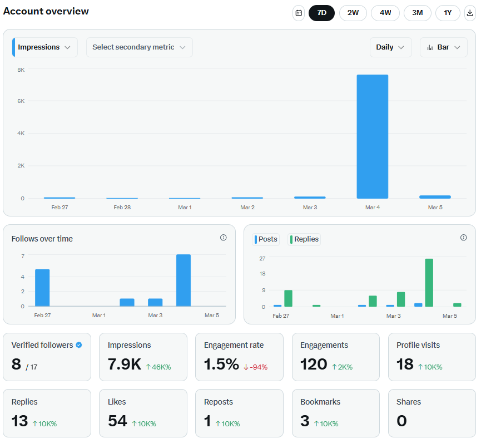Click the Follows over time title

(x=42, y=239)
